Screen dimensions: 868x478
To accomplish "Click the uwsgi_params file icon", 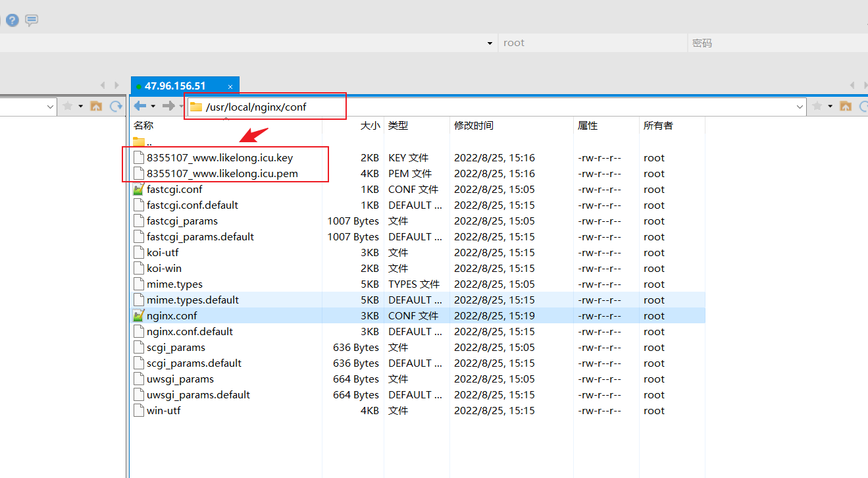I will tap(138, 379).
